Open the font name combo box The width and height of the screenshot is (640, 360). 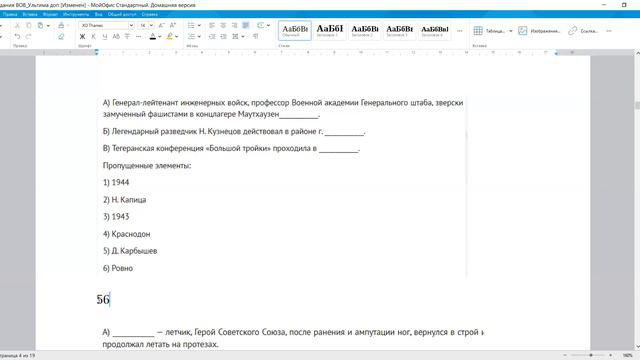[106, 25]
